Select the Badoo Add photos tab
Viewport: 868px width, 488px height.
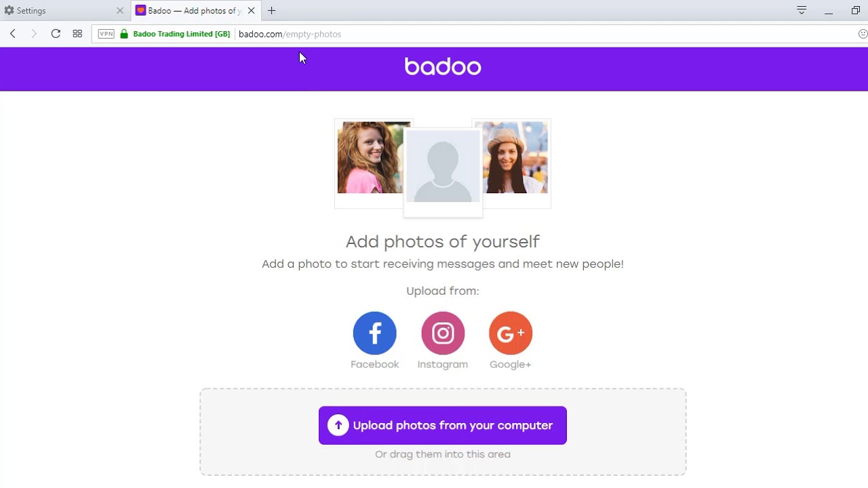point(190,11)
